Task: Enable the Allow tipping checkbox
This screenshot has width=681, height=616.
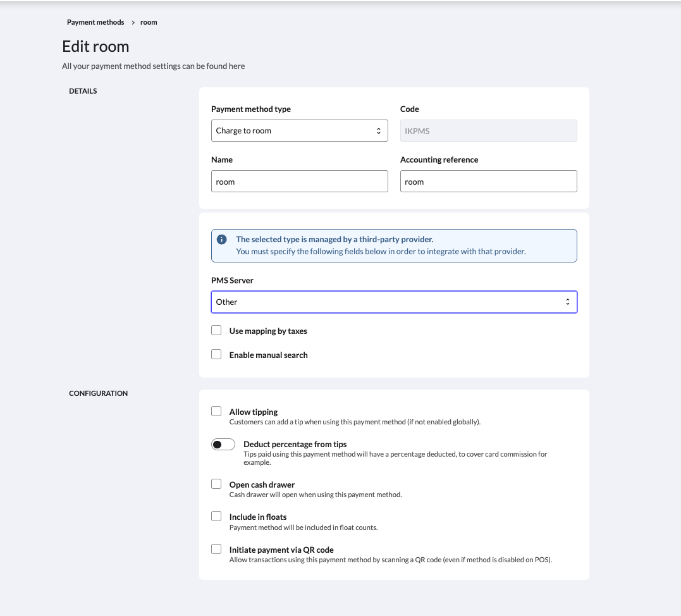Action: [x=216, y=411]
